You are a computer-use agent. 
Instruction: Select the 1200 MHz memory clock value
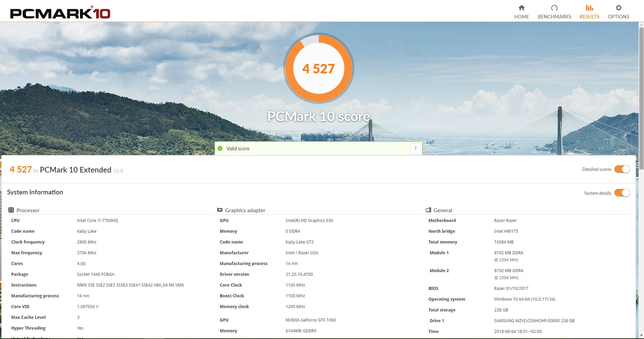(x=295, y=306)
